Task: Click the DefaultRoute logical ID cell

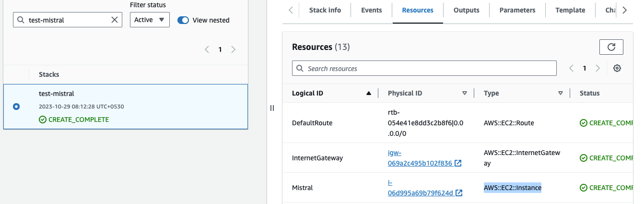Action: [x=312, y=123]
